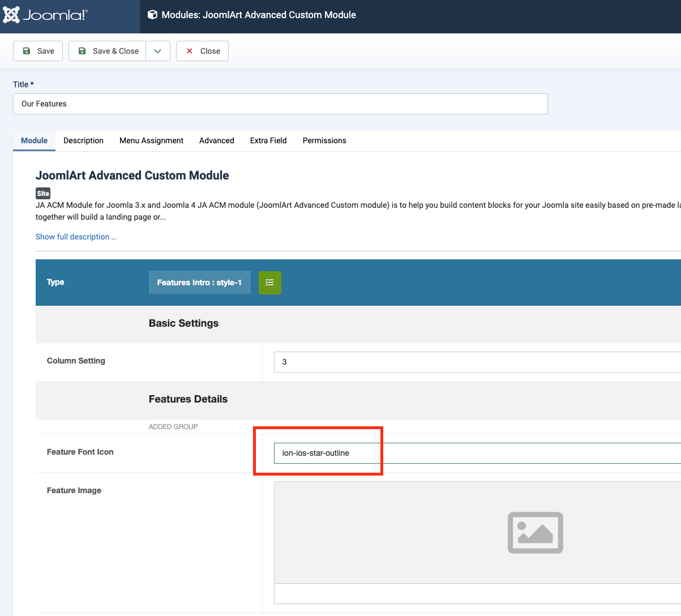Image resolution: width=681 pixels, height=616 pixels.
Task: Expand the Show full description link
Action: tap(76, 237)
